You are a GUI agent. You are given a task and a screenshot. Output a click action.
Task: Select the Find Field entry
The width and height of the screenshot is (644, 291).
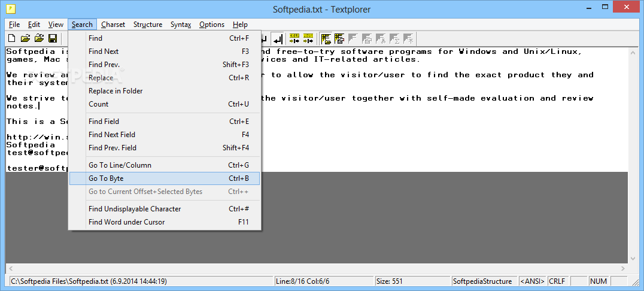click(165, 121)
